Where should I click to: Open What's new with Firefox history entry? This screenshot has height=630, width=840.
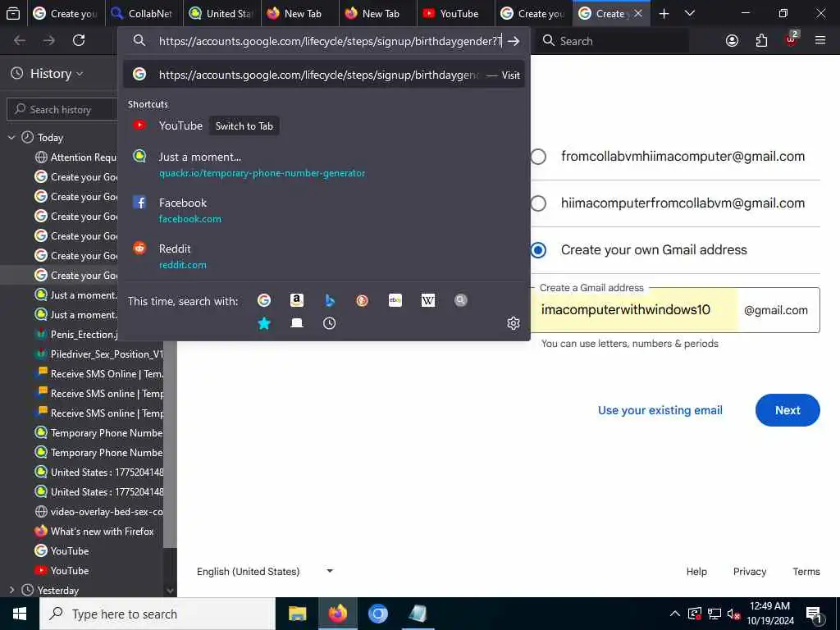pos(95,532)
